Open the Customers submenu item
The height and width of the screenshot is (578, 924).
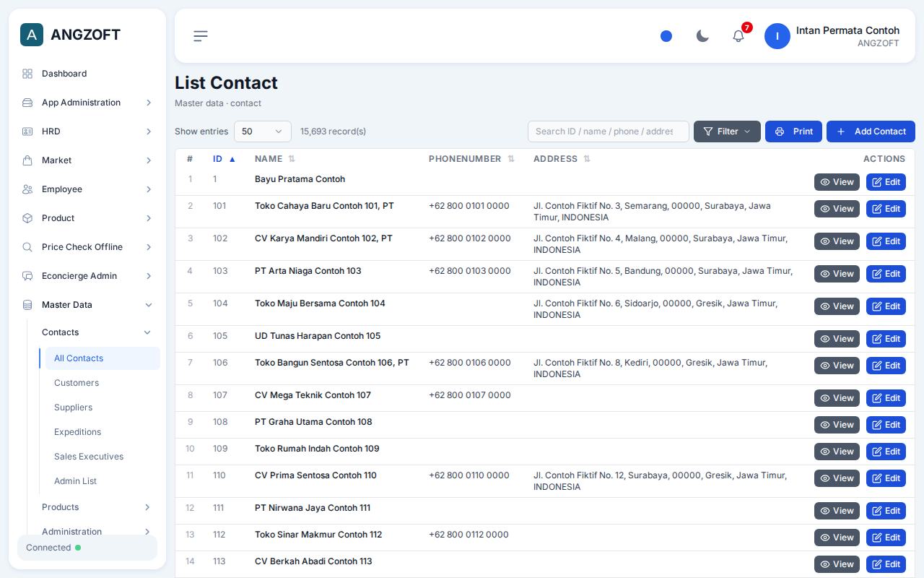point(103,383)
